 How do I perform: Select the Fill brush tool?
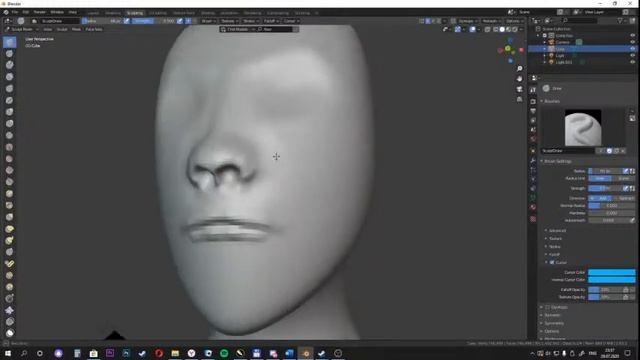10,170
